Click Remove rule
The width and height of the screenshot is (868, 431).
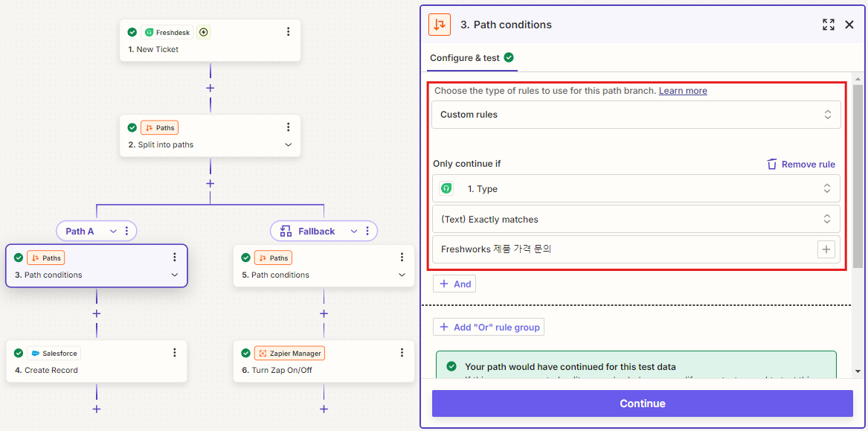[800, 164]
